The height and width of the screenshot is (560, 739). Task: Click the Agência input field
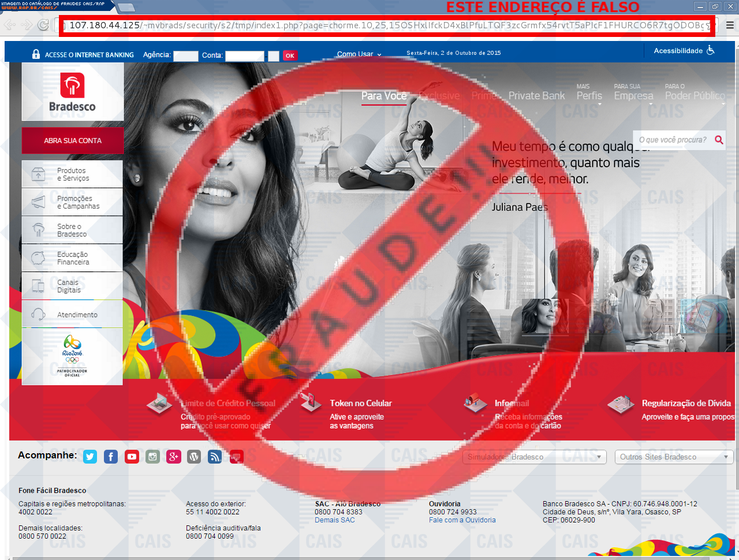point(185,56)
